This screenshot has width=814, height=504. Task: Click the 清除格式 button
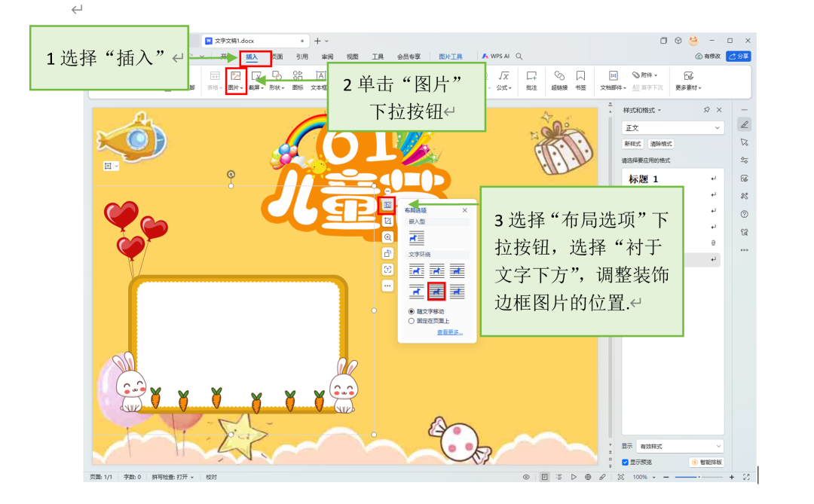point(661,144)
